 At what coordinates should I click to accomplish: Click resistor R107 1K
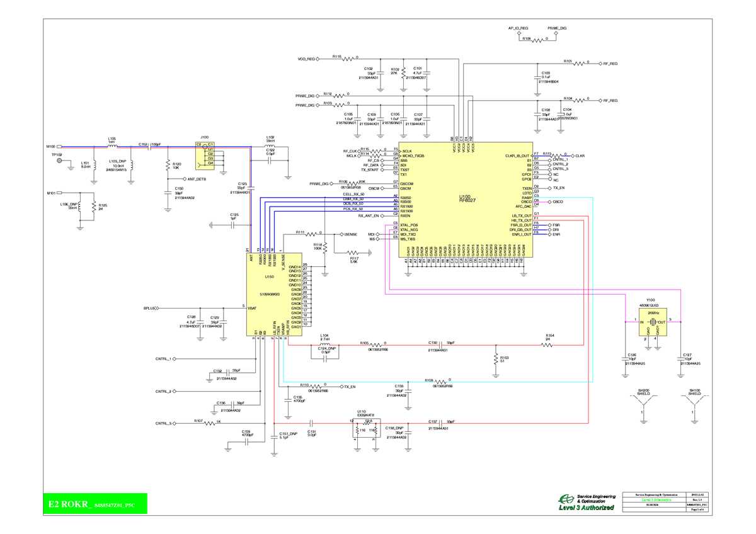[x=210, y=423]
